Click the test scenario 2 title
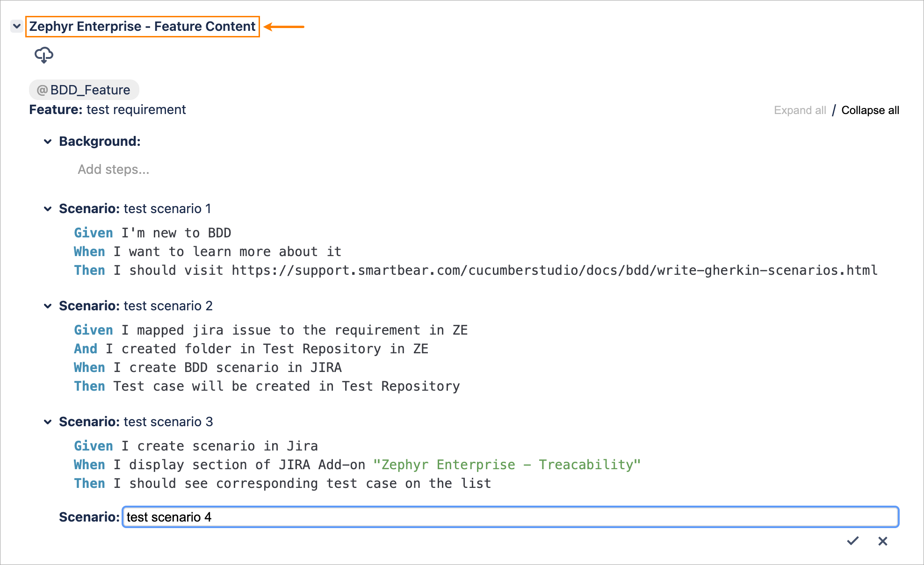924x565 pixels. (168, 306)
